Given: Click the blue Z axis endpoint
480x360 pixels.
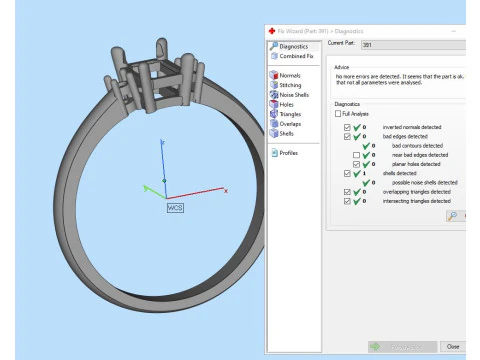Looking at the screenshot, I should click(x=163, y=143).
